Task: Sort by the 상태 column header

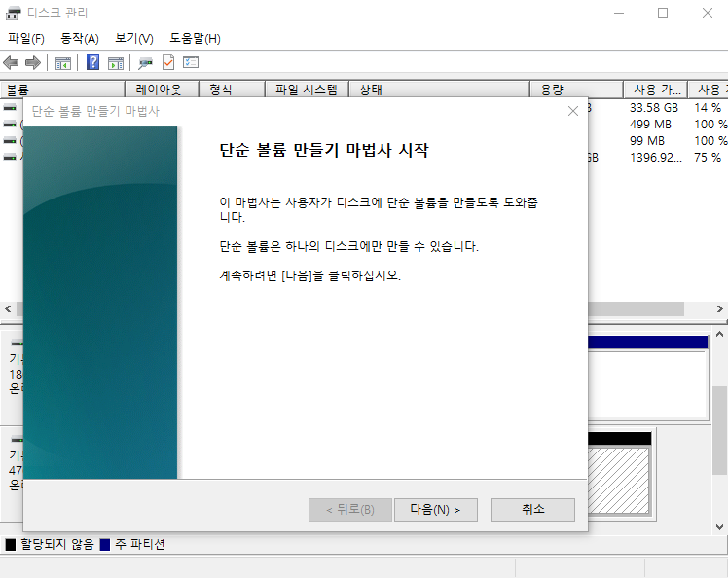Action: [439, 90]
